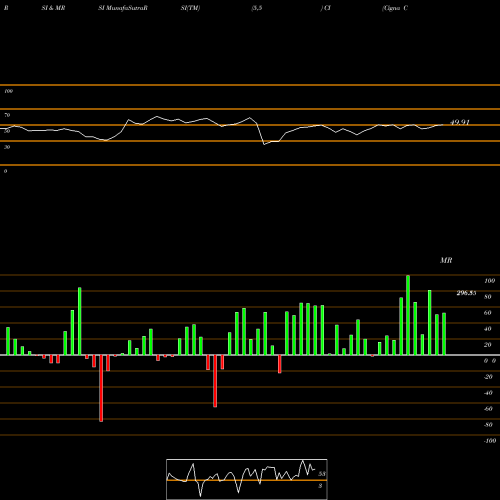
Task: Click the "SI(TM)" header text
Action: 190,8
